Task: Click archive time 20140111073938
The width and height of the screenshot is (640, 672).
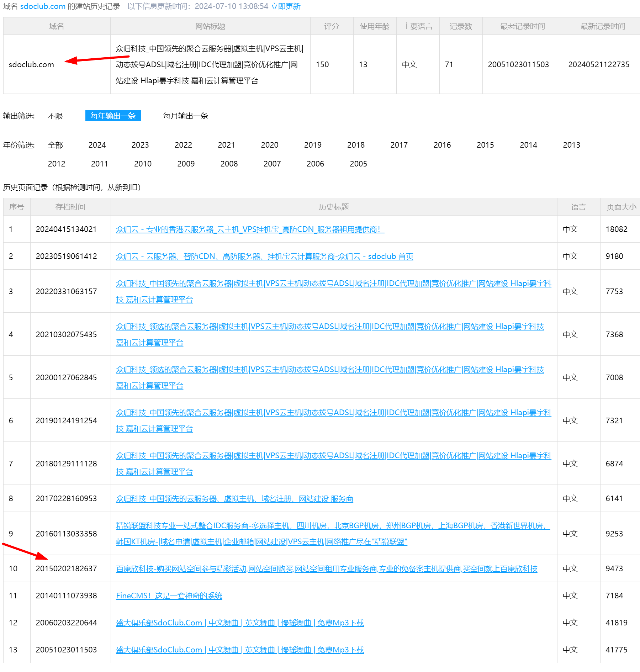Action: point(66,596)
